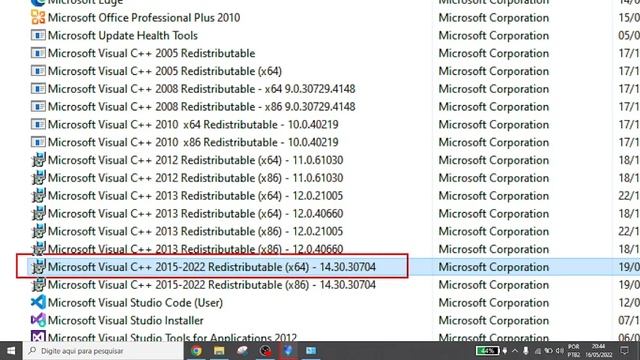
Task: Click the Visual Studio Code (User) icon
Action: click(x=38, y=302)
